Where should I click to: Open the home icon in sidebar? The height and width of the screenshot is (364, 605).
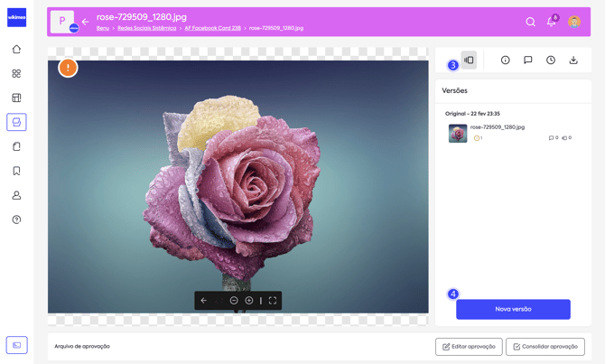coord(16,50)
